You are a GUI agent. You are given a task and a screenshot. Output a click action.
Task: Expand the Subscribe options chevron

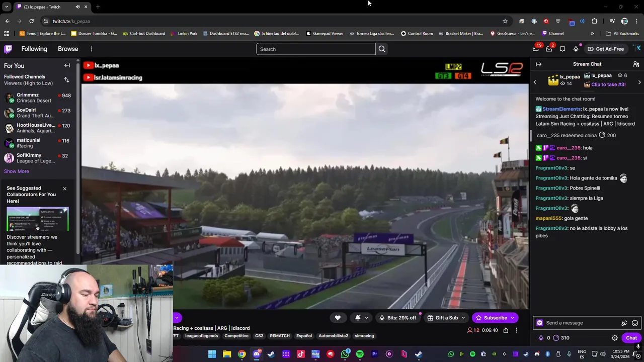coord(513,318)
